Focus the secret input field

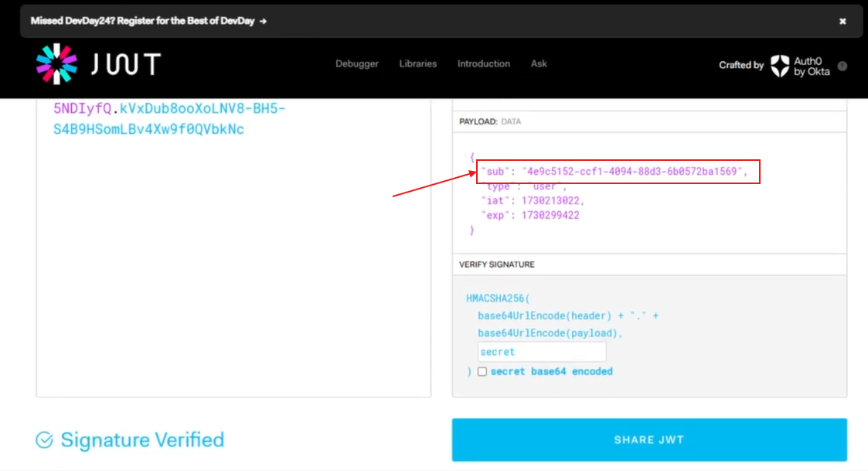click(541, 352)
